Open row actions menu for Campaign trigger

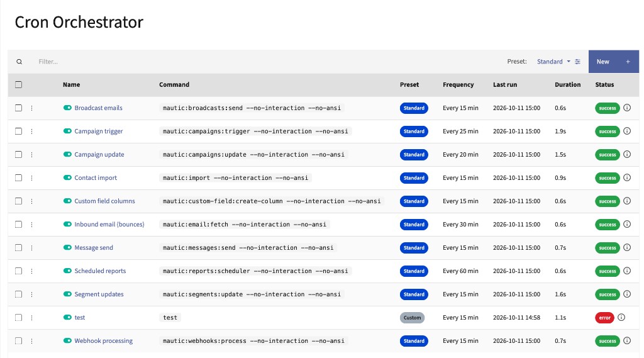tap(31, 131)
